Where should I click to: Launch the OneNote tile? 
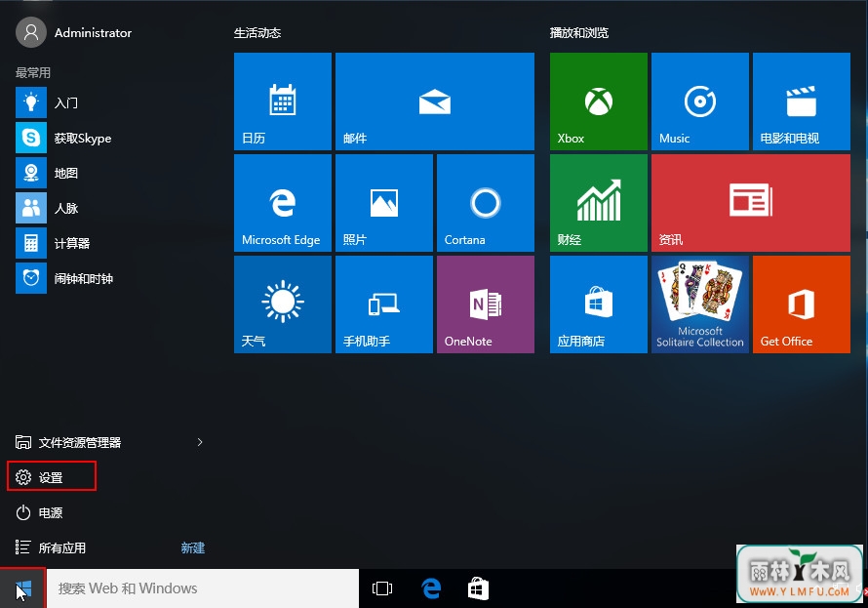(x=486, y=304)
